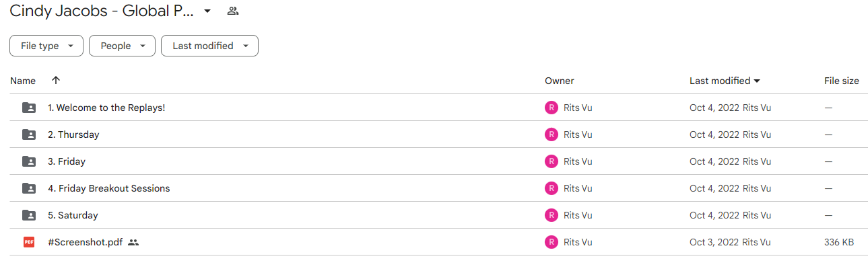Click the Last modified column header arrow
The height and width of the screenshot is (277, 868).
pyautogui.click(x=757, y=81)
